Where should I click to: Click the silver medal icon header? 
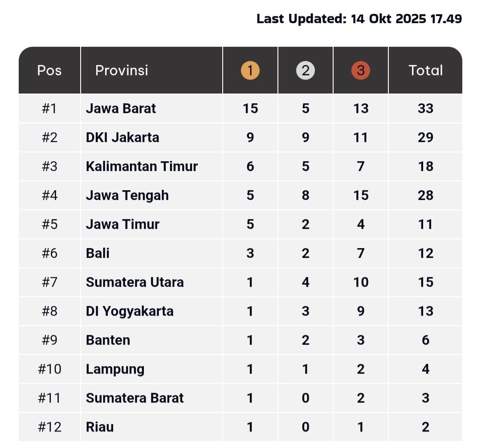coord(306,70)
